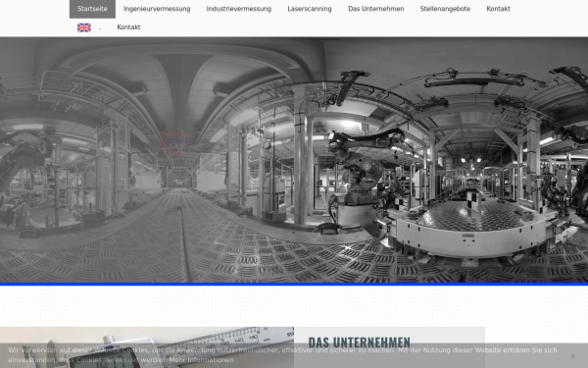Image resolution: width=588 pixels, height=368 pixels.
Task: Open the Ingenieurvermessung menu item
Action: pos(157,9)
